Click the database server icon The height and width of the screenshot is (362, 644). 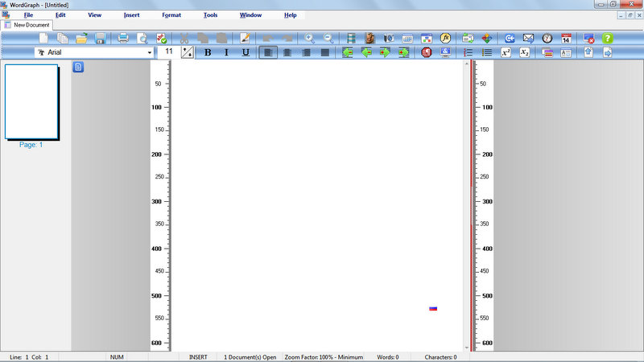(351, 38)
